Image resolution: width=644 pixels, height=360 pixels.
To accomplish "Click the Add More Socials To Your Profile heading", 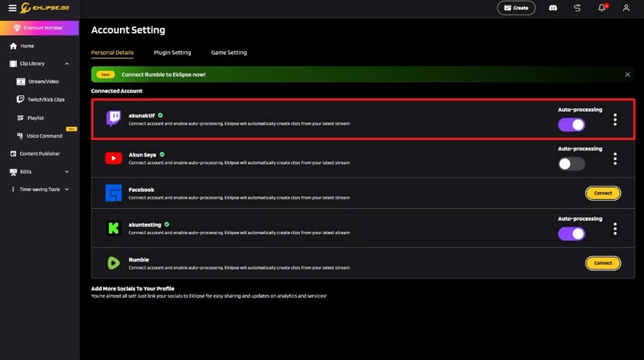I will point(133,289).
